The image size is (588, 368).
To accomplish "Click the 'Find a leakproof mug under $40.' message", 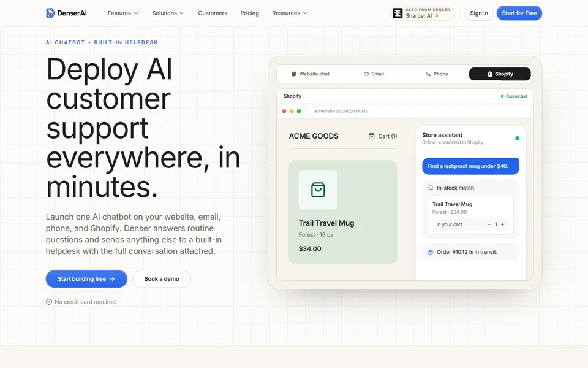I will coord(470,166).
